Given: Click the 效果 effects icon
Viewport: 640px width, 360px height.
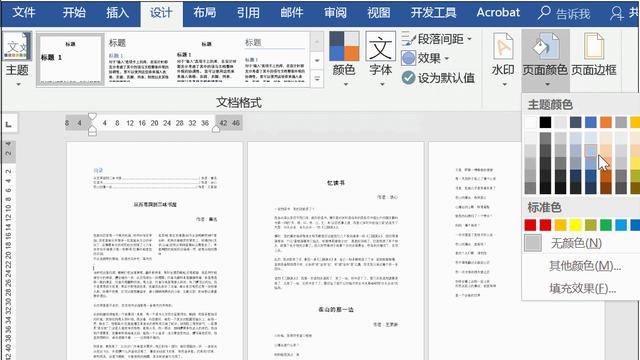Looking at the screenshot, I should point(408,58).
